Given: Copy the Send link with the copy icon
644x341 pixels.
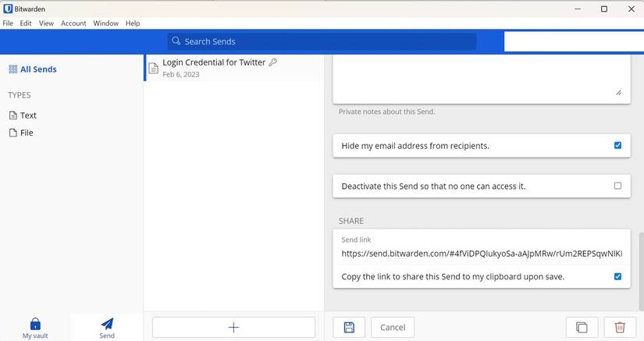Looking at the screenshot, I should point(582,327).
